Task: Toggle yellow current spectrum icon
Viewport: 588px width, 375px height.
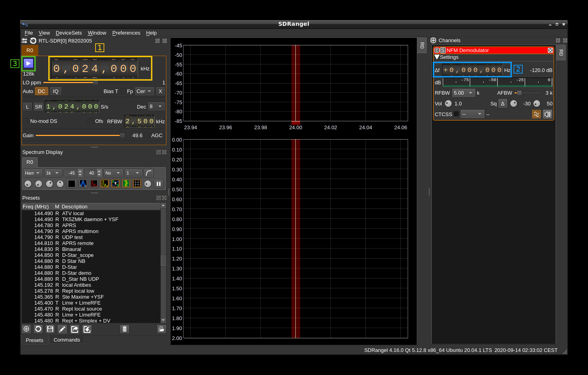Action: tap(104, 184)
